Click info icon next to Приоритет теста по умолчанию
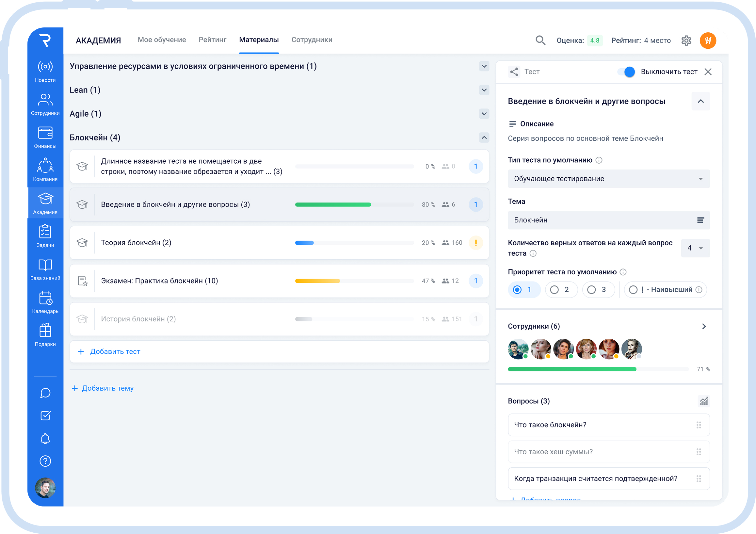 (623, 272)
